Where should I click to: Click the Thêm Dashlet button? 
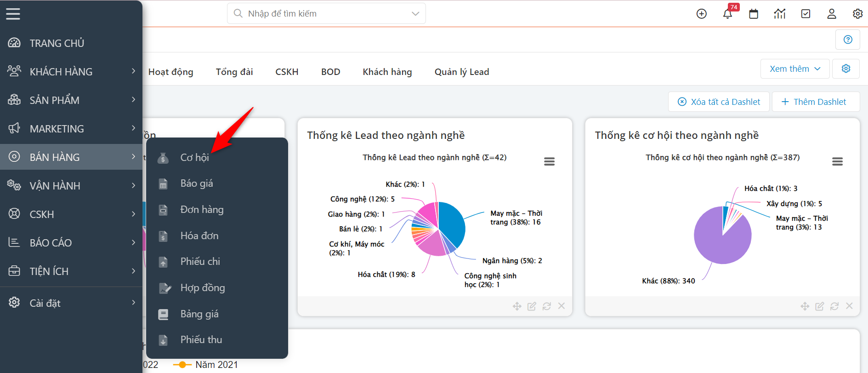click(x=815, y=102)
